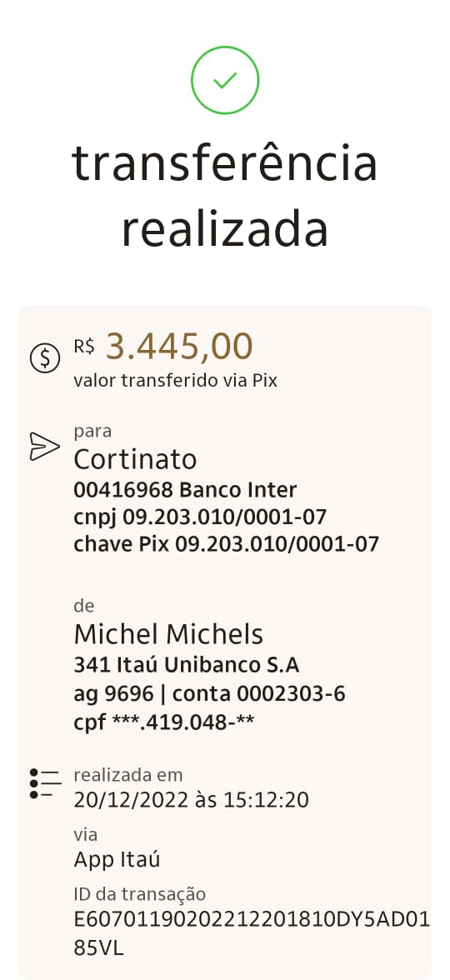Image resolution: width=450 pixels, height=980 pixels.
Task: Click the 'App Itaú' via text
Action: coord(117,860)
